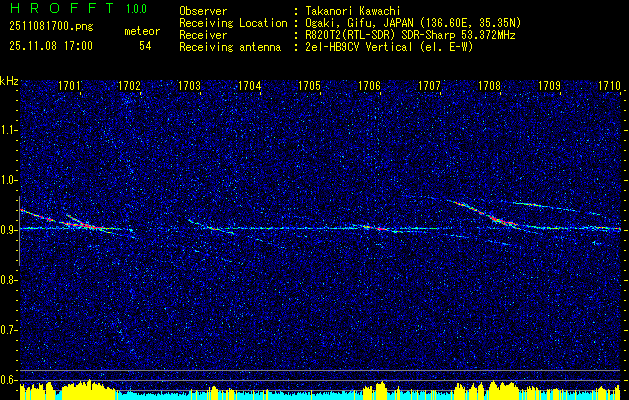The width and height of the screenshot is (629, 400).
Task: Click the Receiver field label
Action: point(203,35)
